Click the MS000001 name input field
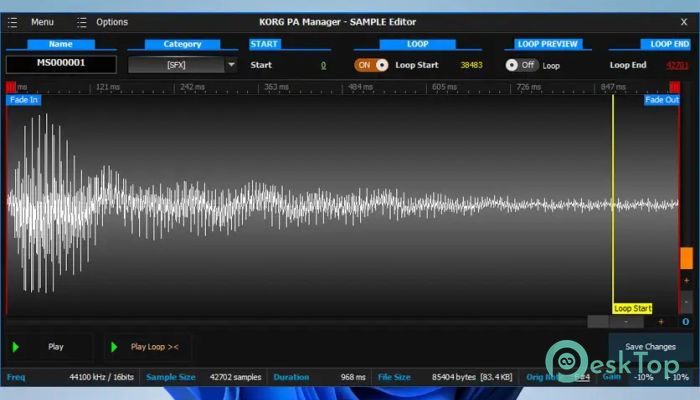 (61, 64)
